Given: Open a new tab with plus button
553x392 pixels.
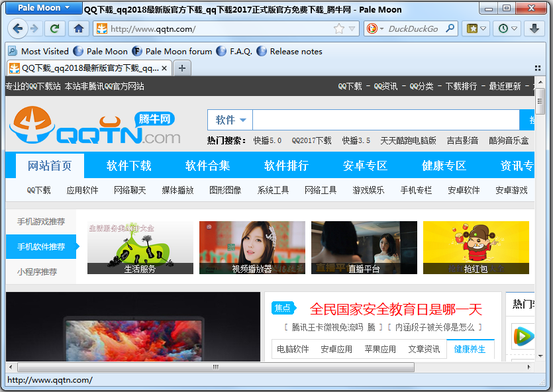Looking at the screenshot, I should 182,68.
